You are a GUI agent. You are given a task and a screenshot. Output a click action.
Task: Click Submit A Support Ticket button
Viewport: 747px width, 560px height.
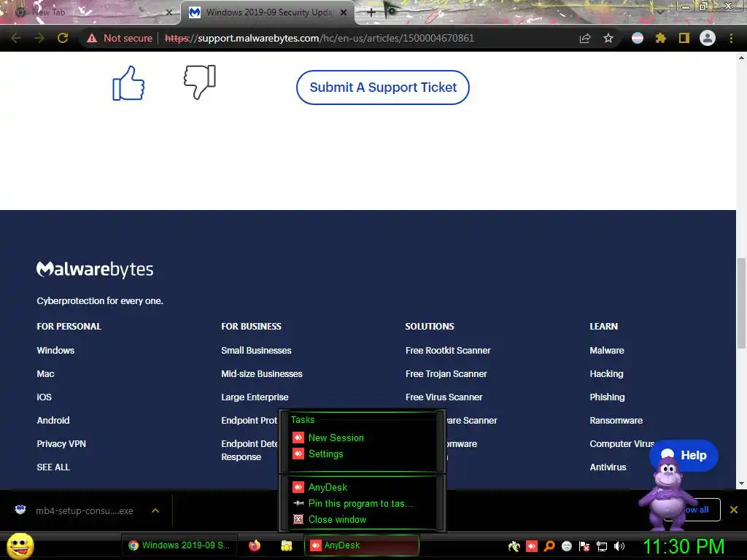click(x=382, y=87)
